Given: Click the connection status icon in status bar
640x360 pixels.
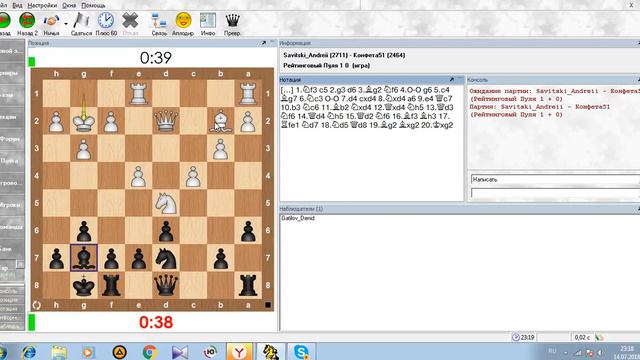Looking at the screenshot, I should [599, 337].
